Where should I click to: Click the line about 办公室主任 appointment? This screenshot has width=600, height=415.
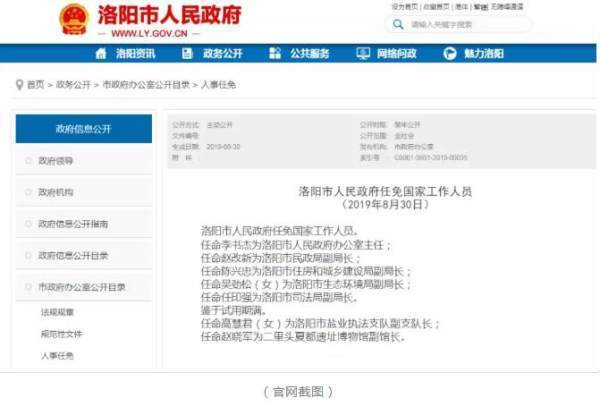[296, 245]
